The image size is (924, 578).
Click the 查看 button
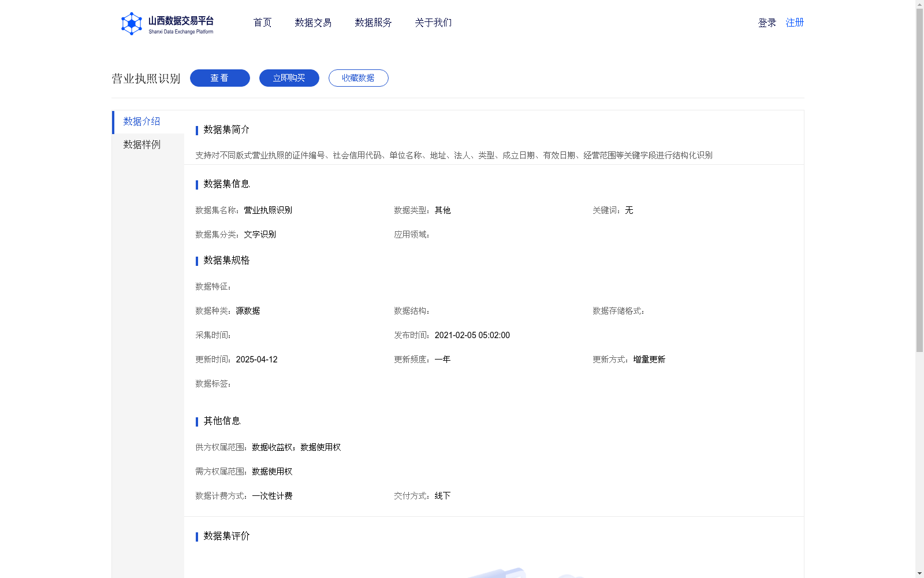220,78
